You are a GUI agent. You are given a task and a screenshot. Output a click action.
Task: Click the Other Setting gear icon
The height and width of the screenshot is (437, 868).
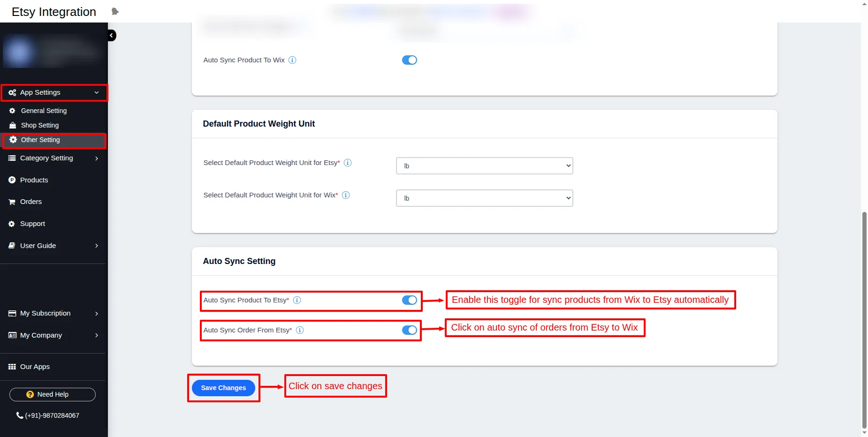13,140
